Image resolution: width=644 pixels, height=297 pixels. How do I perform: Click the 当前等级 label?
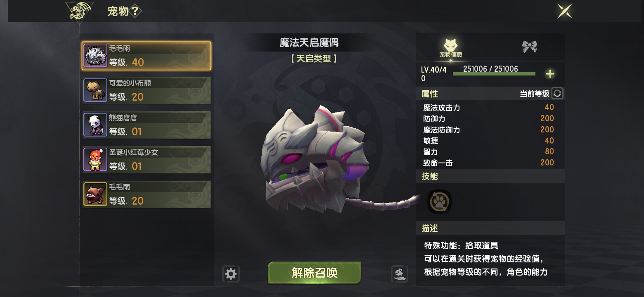[x=534, y=94]
